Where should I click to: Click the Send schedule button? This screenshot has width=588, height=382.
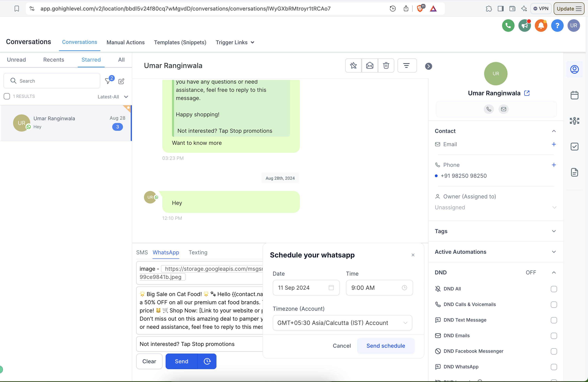(385, 346)
